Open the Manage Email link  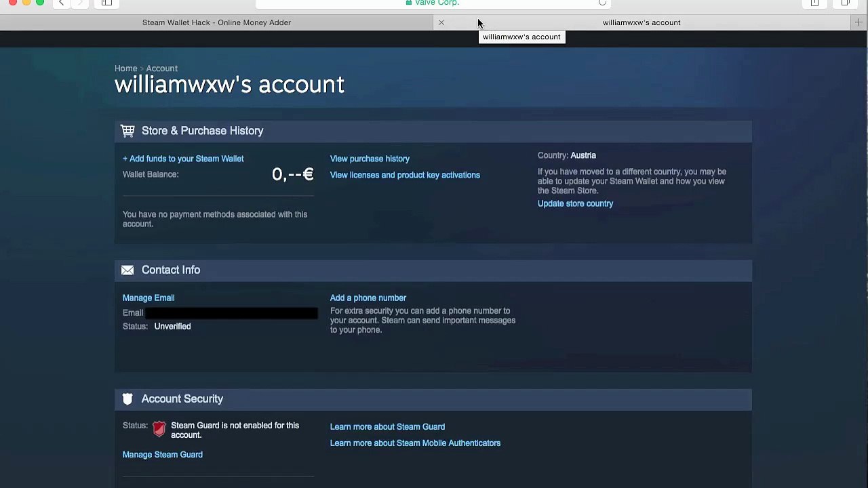pyautogui.click(x=149, y=298)
